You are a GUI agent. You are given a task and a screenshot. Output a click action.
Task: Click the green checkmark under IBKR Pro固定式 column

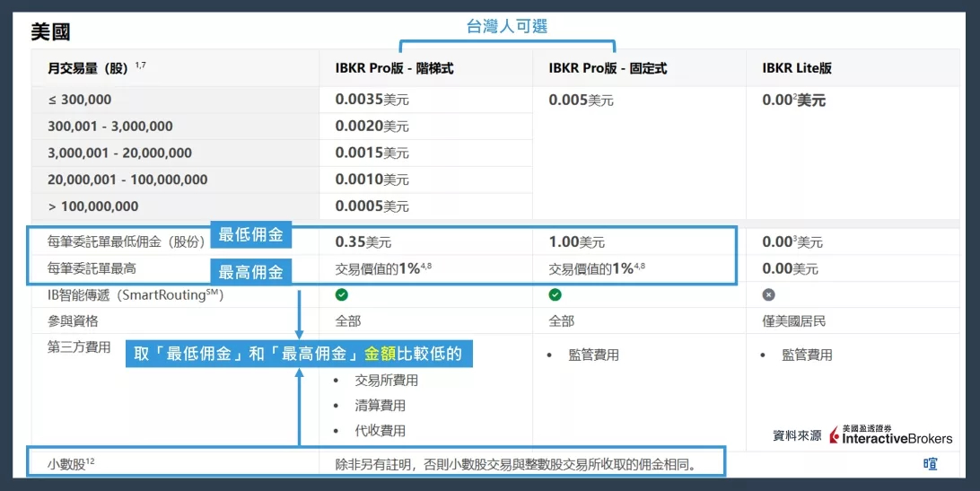pyautogui.click(x=555, y=294)
